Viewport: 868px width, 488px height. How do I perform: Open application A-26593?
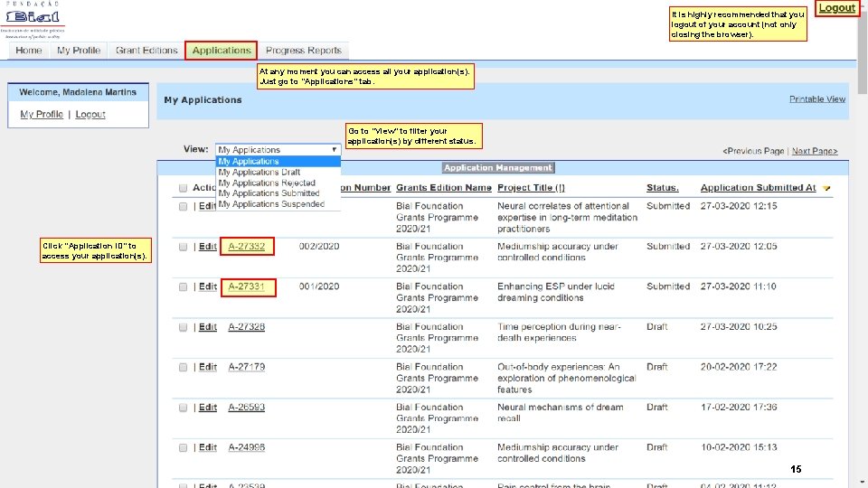click(x=246, y=408)
